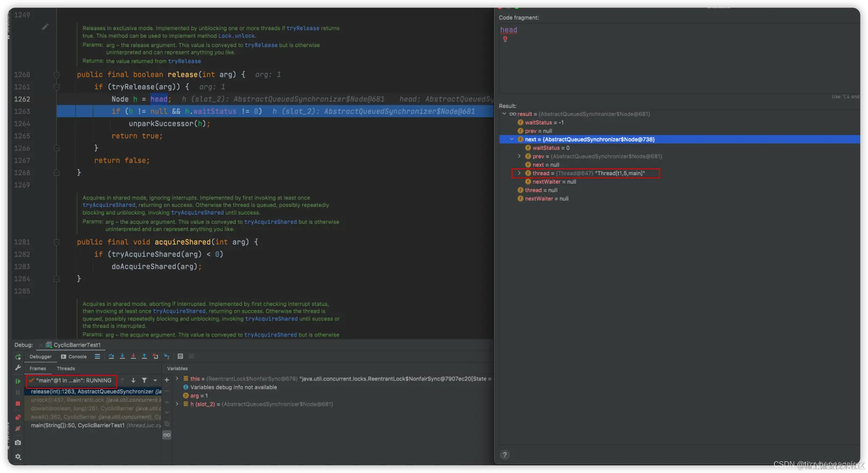The image size is (868, 473).
Task: Select frame release(int):1263
Action: (x=93, y=391)
